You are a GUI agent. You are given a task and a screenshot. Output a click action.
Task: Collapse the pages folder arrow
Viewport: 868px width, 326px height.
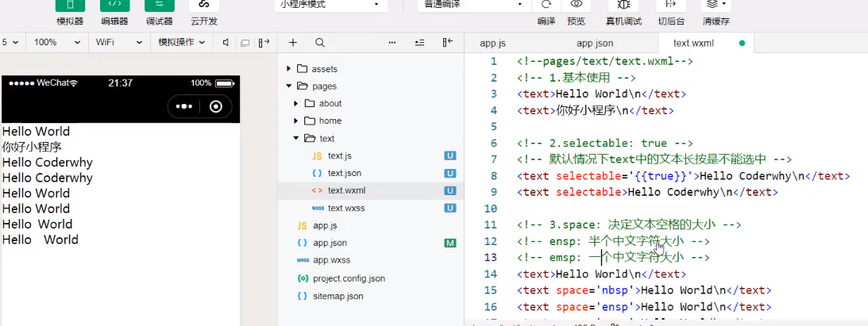[288, 86]
